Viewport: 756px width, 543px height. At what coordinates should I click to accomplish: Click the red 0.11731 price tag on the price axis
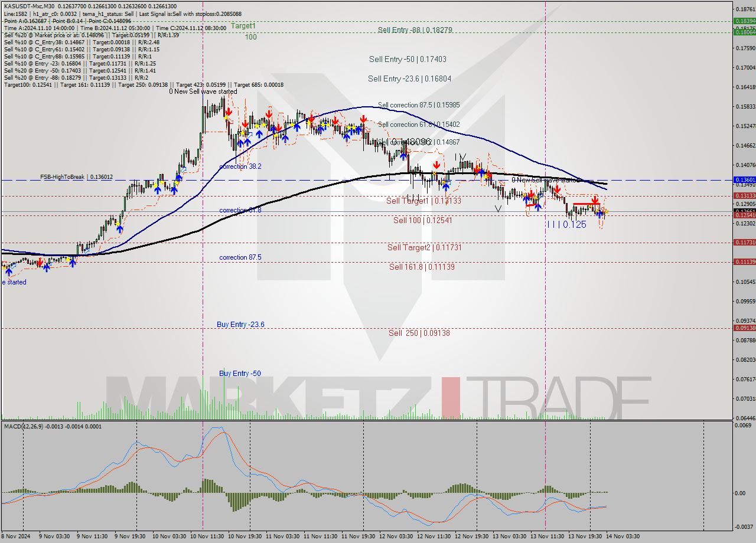tap(744, 242)
